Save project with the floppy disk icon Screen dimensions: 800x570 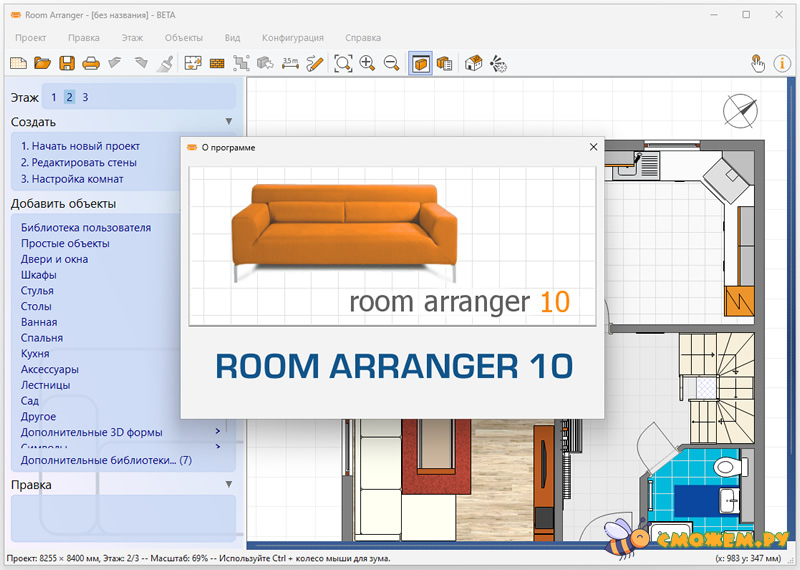pos(67,63)
